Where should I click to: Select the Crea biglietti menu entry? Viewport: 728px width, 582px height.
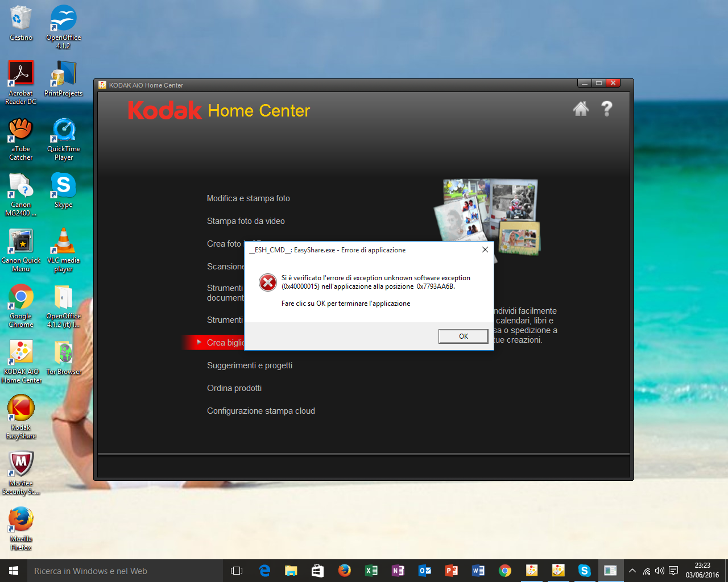(225, 343)
